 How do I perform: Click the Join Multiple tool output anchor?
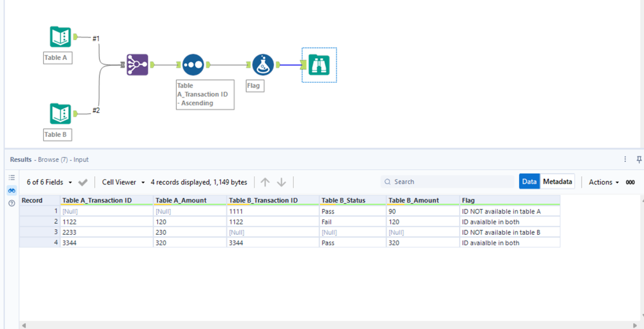(152, 65)
